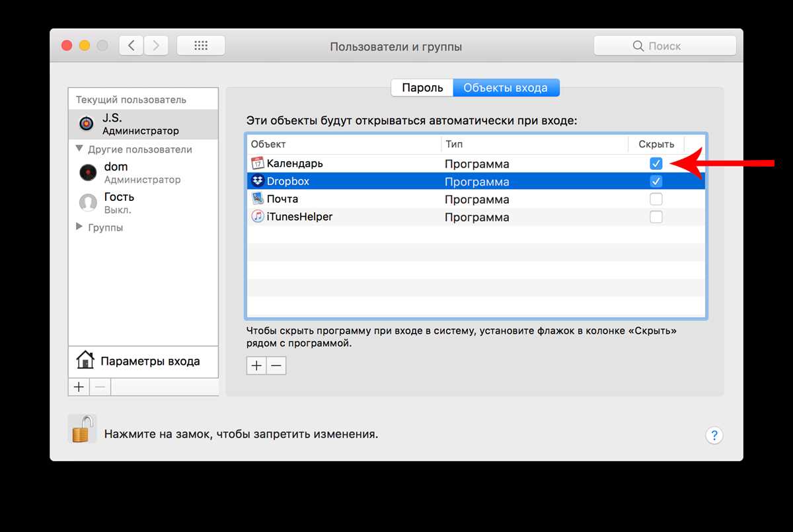Minimize window with yellow button

(x=85, y=46)
